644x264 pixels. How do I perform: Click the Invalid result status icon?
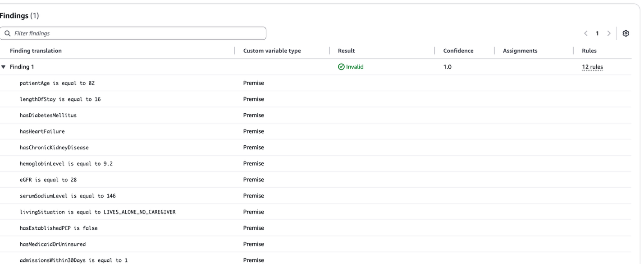(x=341, y=67)
